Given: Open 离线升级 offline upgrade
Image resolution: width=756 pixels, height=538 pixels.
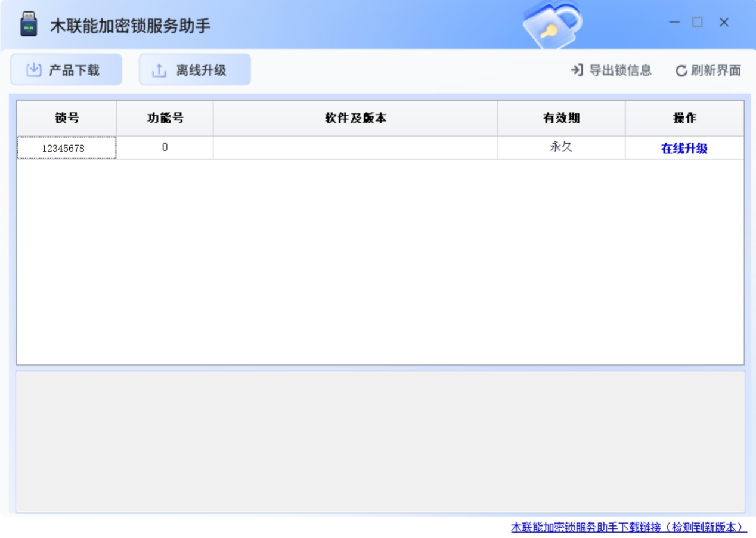Looking at the screenshot, I should pyautogui.click(x=195, y=70).
